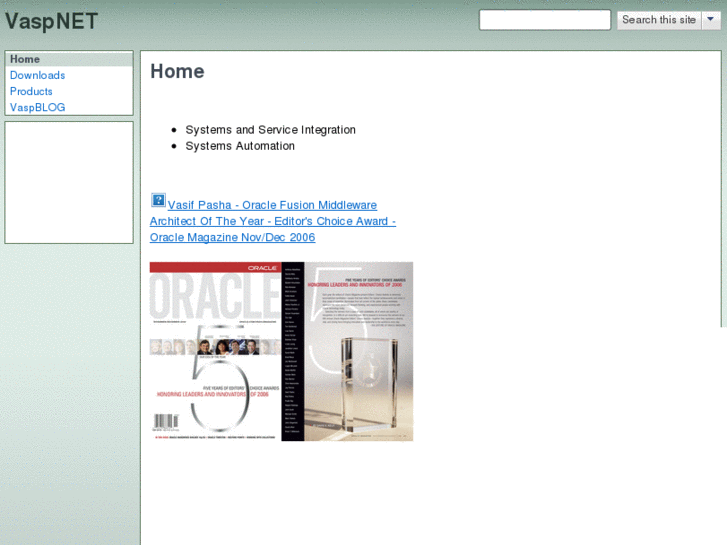
Task: Click the VaspNET site title
Action: 51,21
